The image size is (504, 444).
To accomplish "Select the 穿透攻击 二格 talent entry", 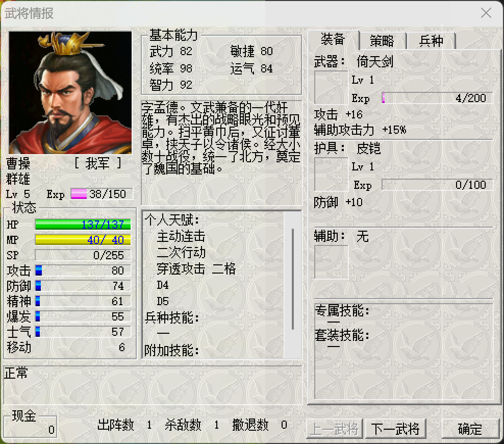I will coord(196,269).
